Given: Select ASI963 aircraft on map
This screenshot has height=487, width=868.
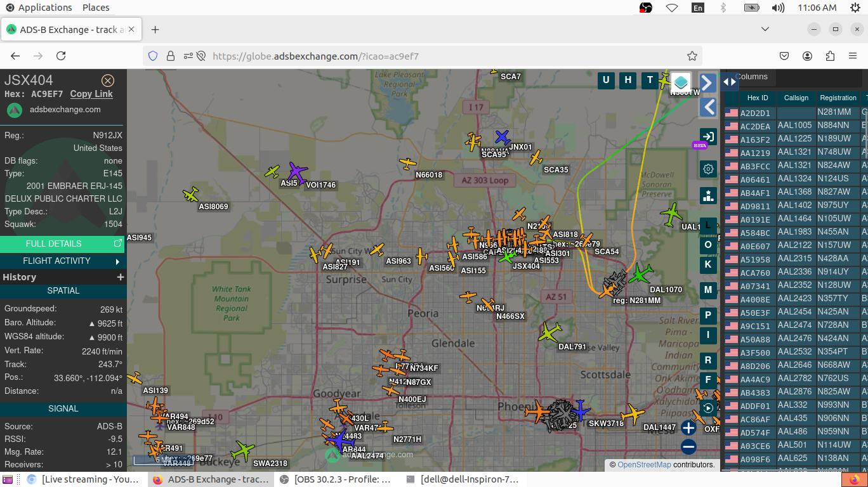Looking at the screenshot, I should click(378, 250).
